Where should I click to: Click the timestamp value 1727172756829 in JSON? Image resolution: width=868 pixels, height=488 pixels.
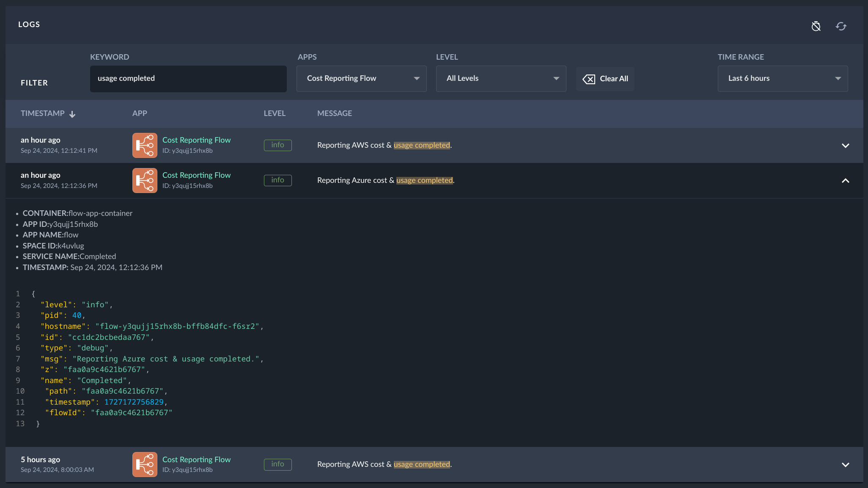click(134, 402)
